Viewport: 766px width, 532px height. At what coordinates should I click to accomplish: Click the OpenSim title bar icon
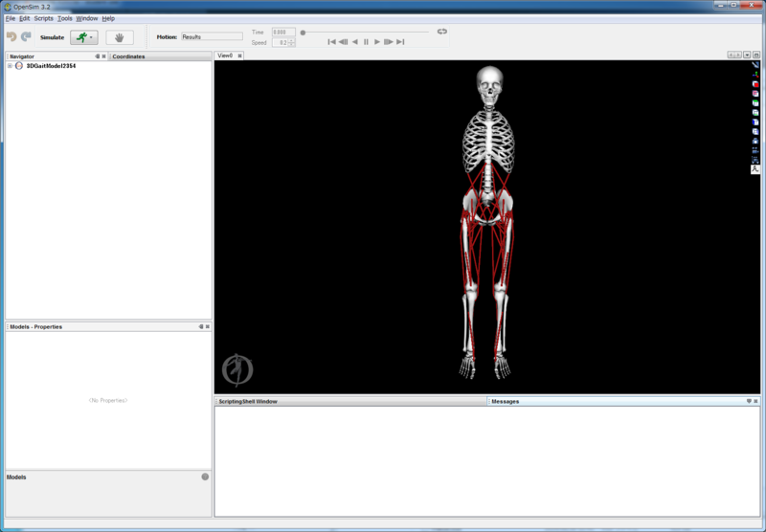point(8,7)
